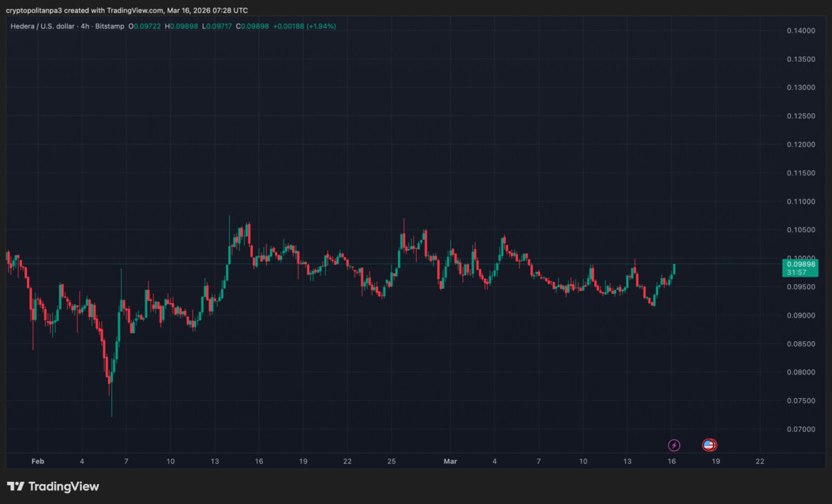Click the header text with creation date
This screenshot has height=504, width=832.
tap(127, 10)
